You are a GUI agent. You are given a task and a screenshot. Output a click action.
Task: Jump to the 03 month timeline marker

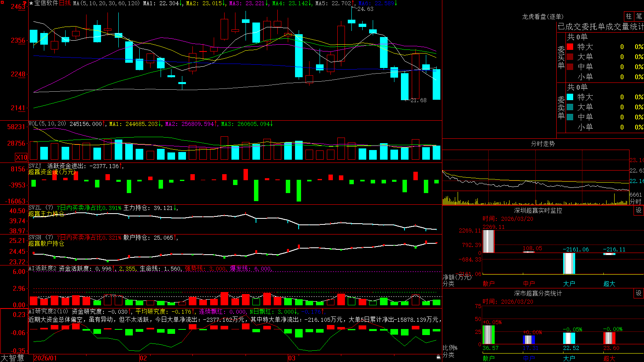(x=292, y=358)
